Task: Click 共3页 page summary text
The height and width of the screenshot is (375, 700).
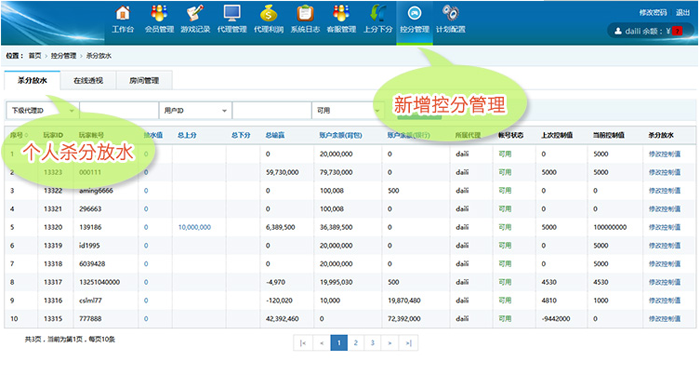Action: pos(70,339)
